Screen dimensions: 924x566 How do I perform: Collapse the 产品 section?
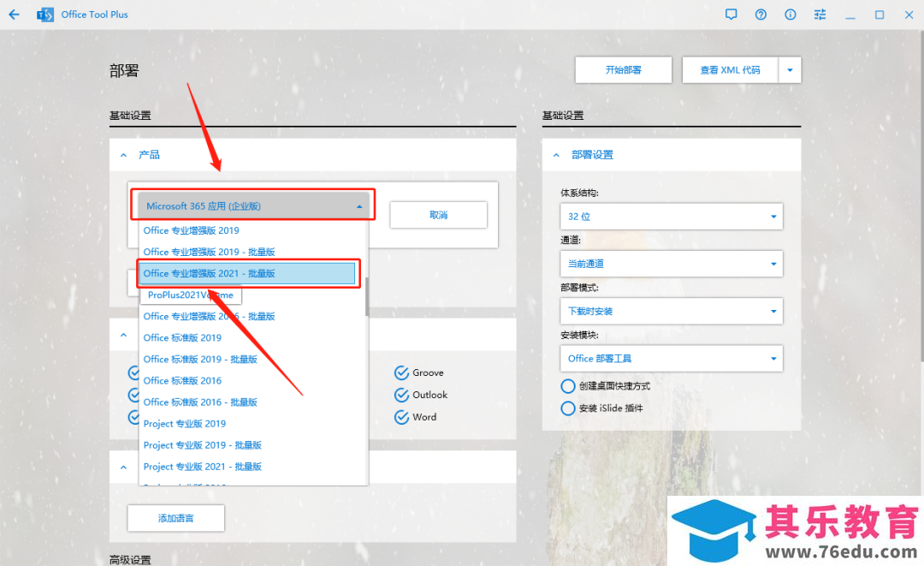(x=124, y=155)
